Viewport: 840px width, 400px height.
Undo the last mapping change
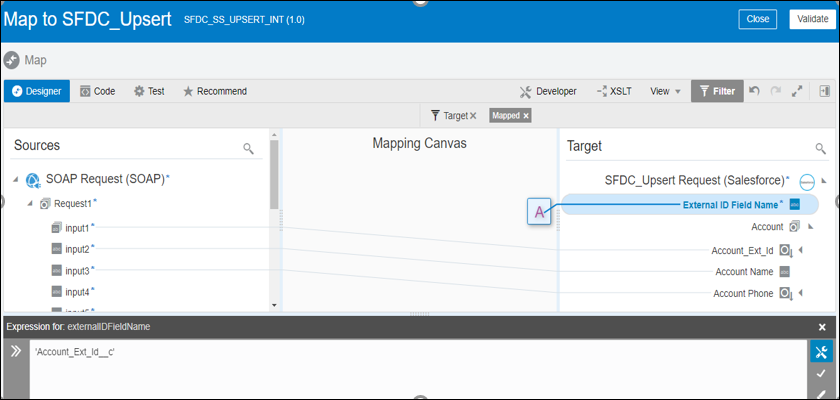pyautogui.click(x=754, y=91)
